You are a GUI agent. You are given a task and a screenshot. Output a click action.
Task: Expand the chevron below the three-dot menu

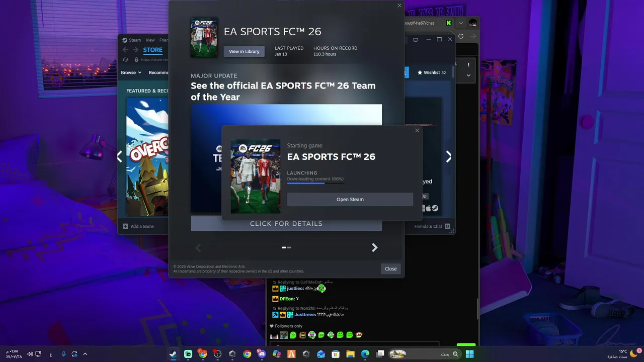[468, 75]
